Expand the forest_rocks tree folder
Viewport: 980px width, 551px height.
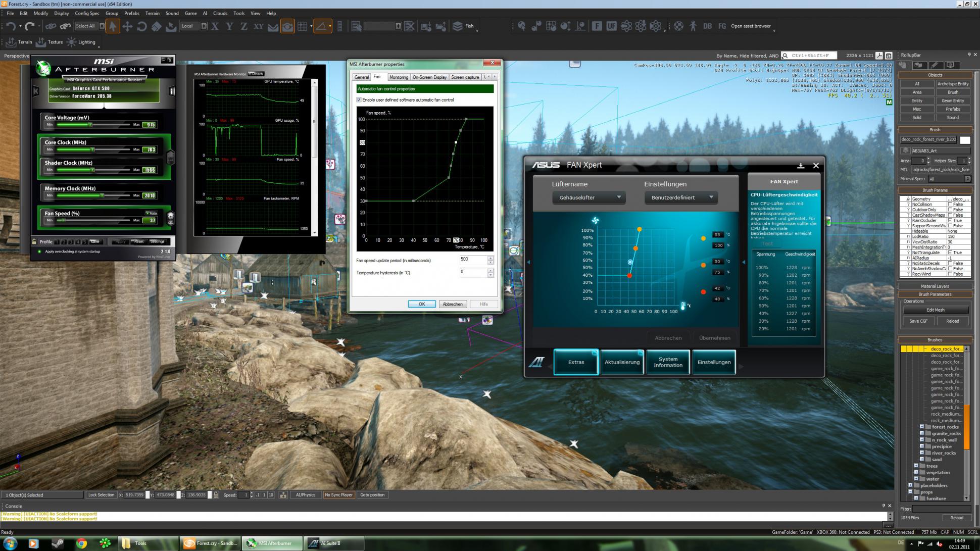922,427
